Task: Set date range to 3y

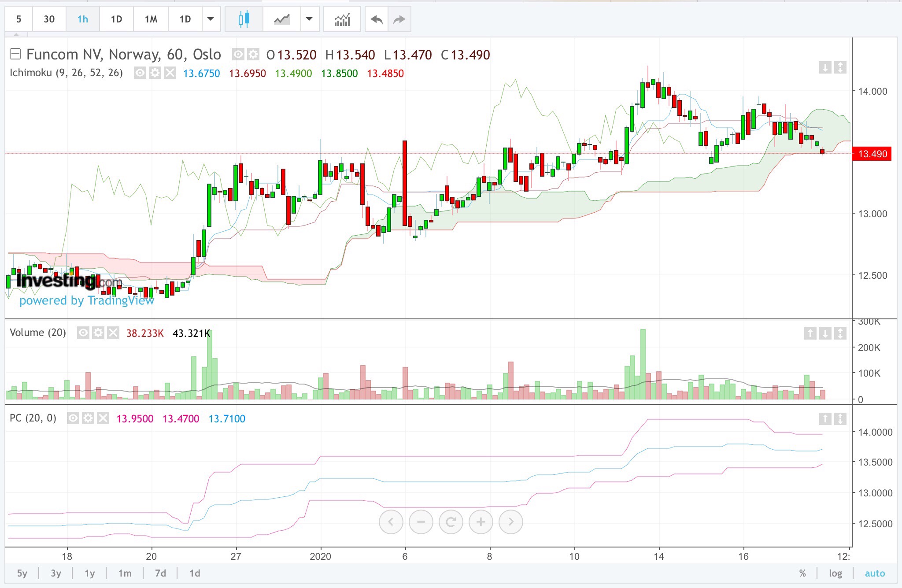Action: (56, 573)
